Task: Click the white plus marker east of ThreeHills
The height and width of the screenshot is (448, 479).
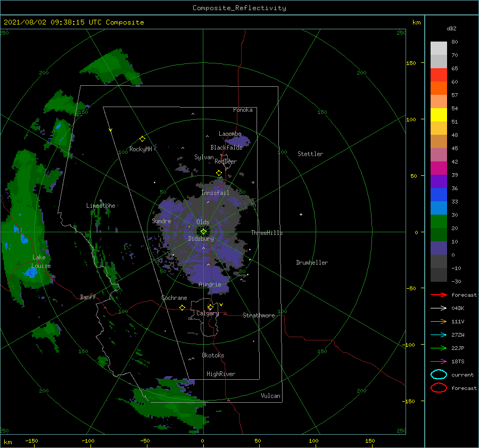Action: pyautogui.click(x=301, y=214)
